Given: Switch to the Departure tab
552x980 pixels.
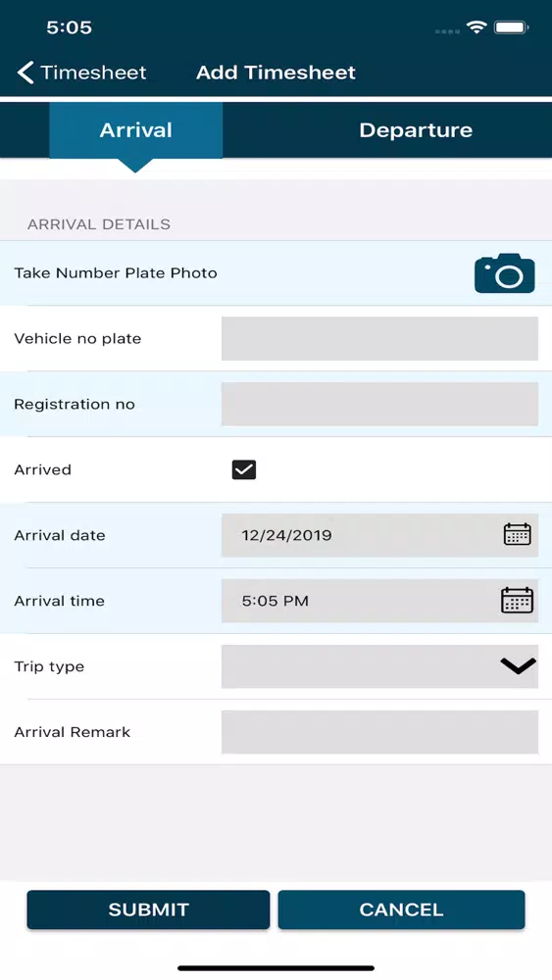Looking at the screenshot, I should [x=416, y=130].
